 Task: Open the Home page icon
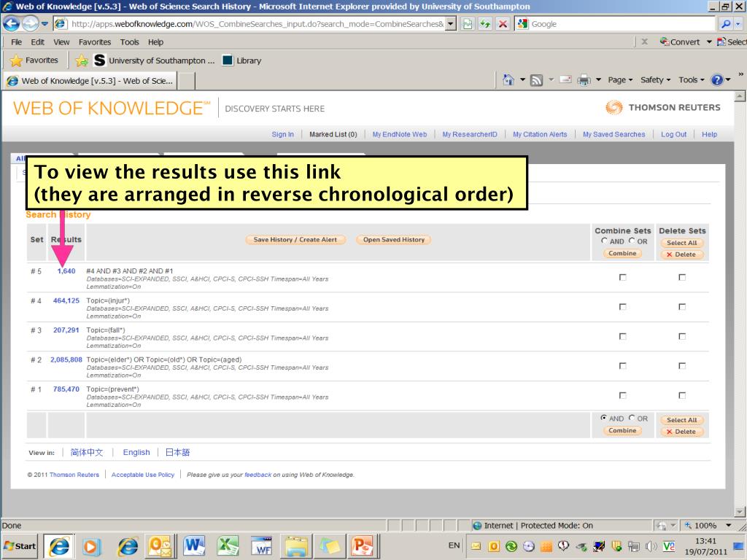click(x=508, y=80)
